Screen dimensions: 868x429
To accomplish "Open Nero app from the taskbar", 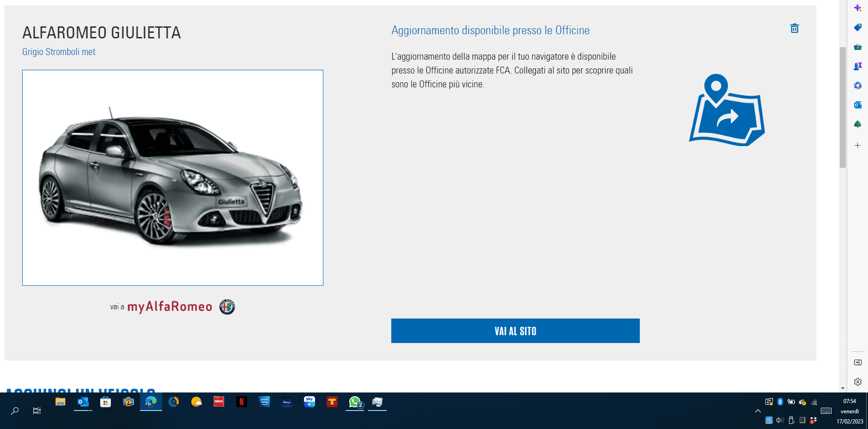I will tap(219, 402).
